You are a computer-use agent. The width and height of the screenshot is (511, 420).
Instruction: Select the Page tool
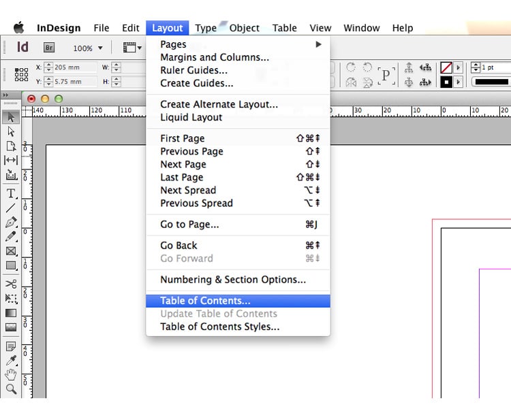(x=11, y=146)
